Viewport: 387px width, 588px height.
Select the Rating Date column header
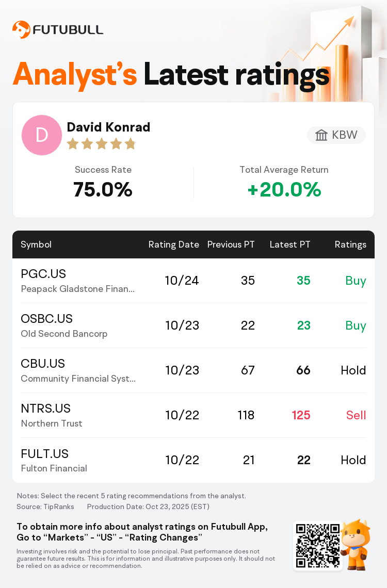(173, 244)
